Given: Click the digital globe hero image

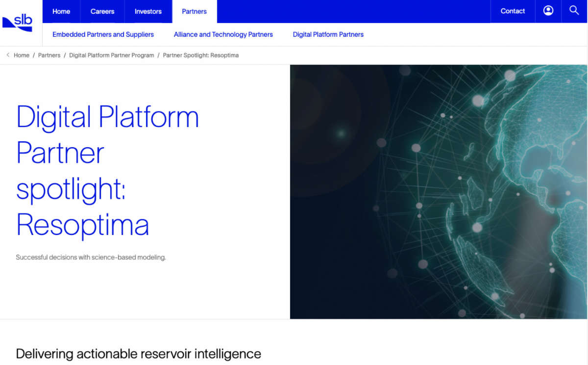Looking at the screenshot, I should [x=439, y=191].
